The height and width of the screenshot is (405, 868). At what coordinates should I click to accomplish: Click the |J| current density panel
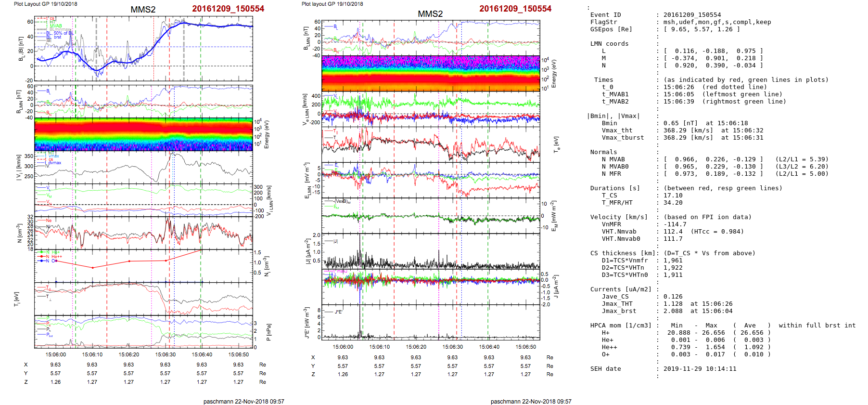tap(431, 250)
